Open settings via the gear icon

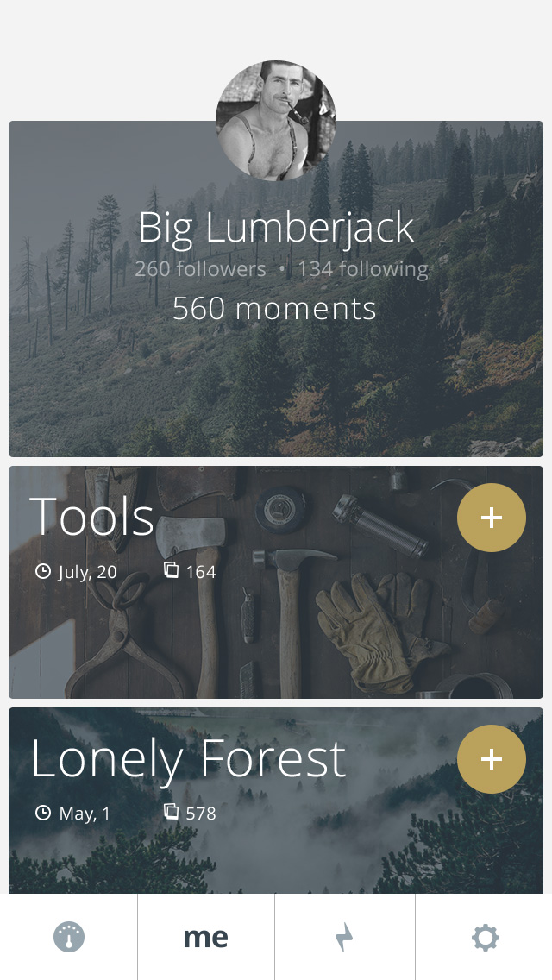(485, 938)
